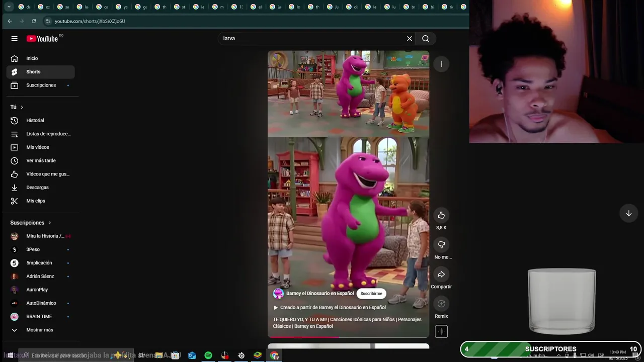The width and height of the screenshot is (644, 362).
Task: Click the YouTube logo
Action: tap(42, 39)
